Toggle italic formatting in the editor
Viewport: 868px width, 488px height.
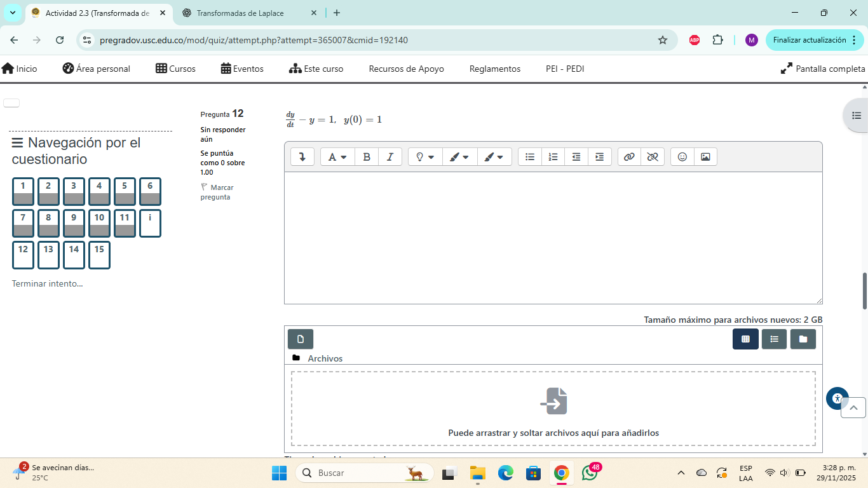point(390,157)
